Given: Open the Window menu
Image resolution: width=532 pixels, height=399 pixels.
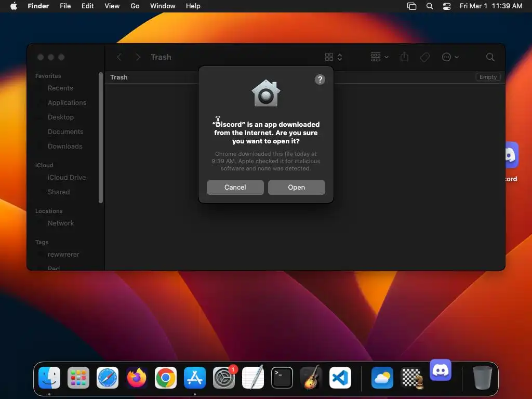Looking at the screenshot, I should pyautogui.click(x=163, y=6).
